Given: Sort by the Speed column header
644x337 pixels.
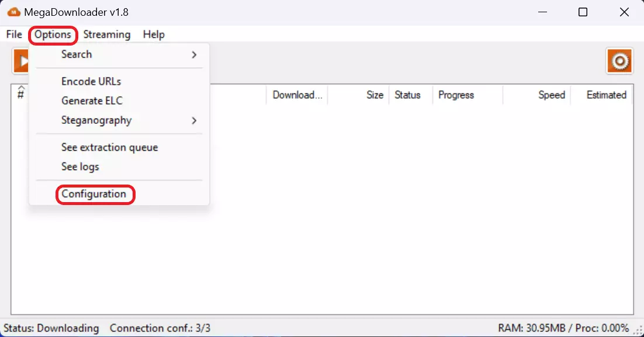Looking at the screenshot, I should pyautogui.click(x=537, y=95).
